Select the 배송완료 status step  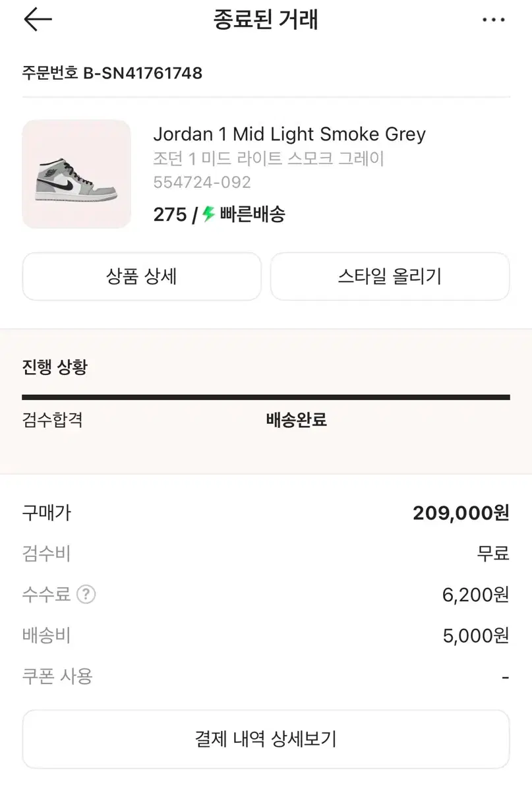(x=296, y=420)
